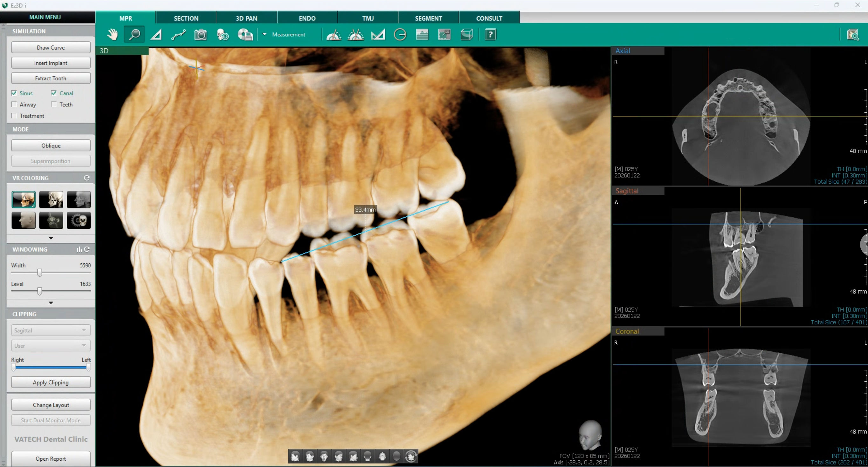Click the polyline curve measurement tool
Image resolution: width=868 pixels, height=467 pixels.
pyautogui.click(x=178, y=34)
